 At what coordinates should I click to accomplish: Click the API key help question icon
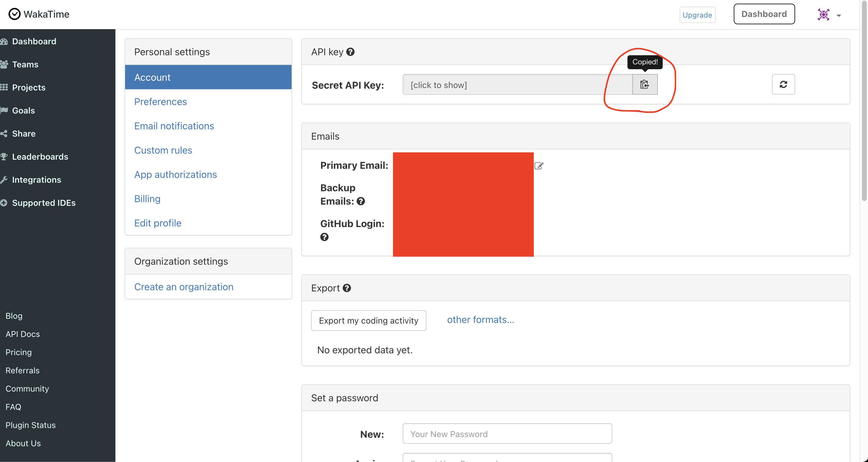tap(350, 52)
